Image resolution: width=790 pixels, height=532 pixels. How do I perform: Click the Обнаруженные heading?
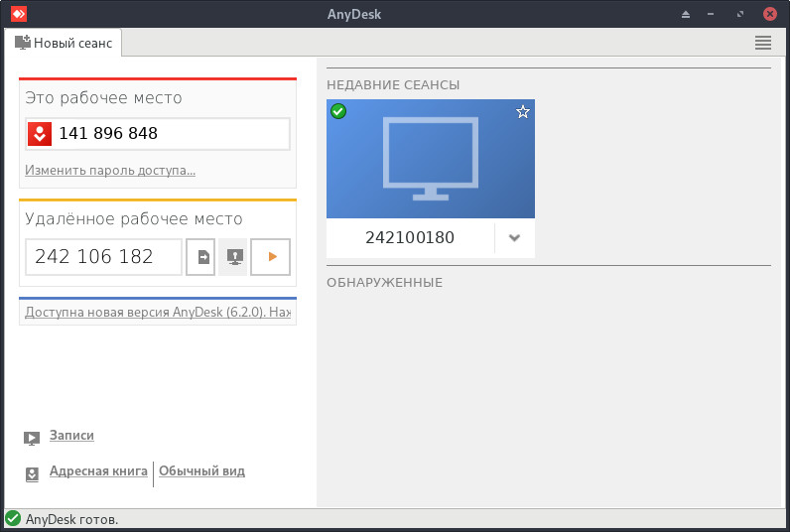(384, 282)
